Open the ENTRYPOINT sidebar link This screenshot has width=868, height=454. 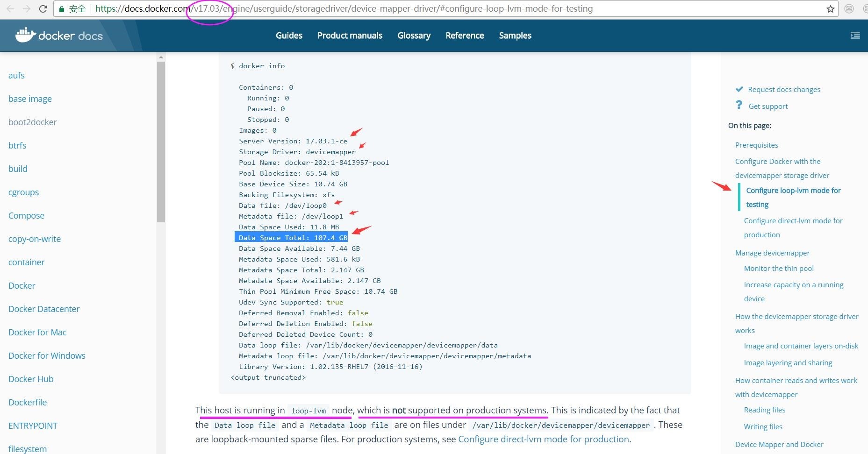[x=33, y=426]
